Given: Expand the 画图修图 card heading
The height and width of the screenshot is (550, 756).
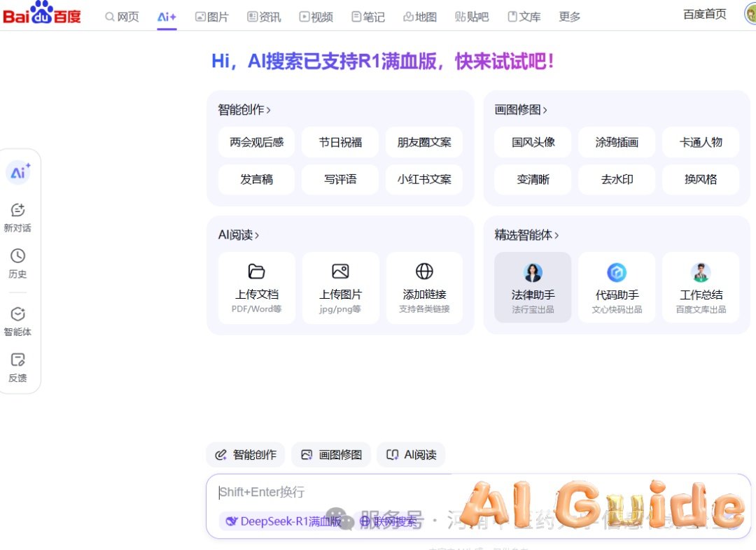Looking at the screenshot, I should [x=521, y=110].
